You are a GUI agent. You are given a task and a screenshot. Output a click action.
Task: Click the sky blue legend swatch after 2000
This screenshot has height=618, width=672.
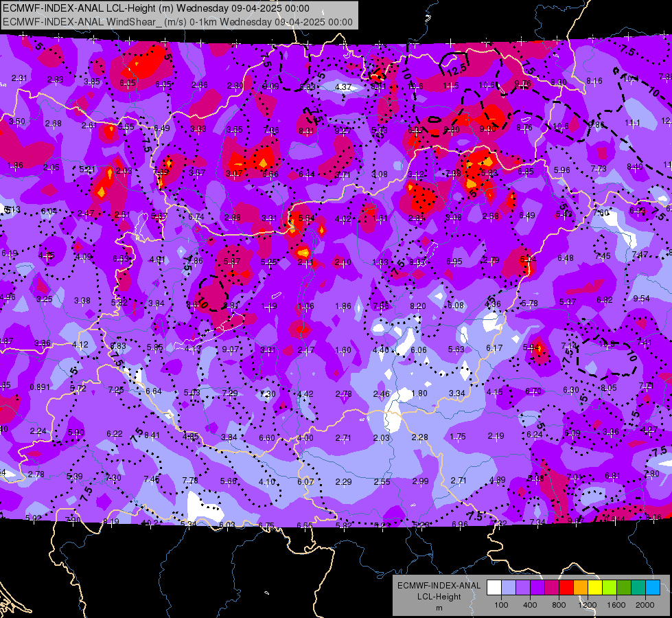coord(653,588)
